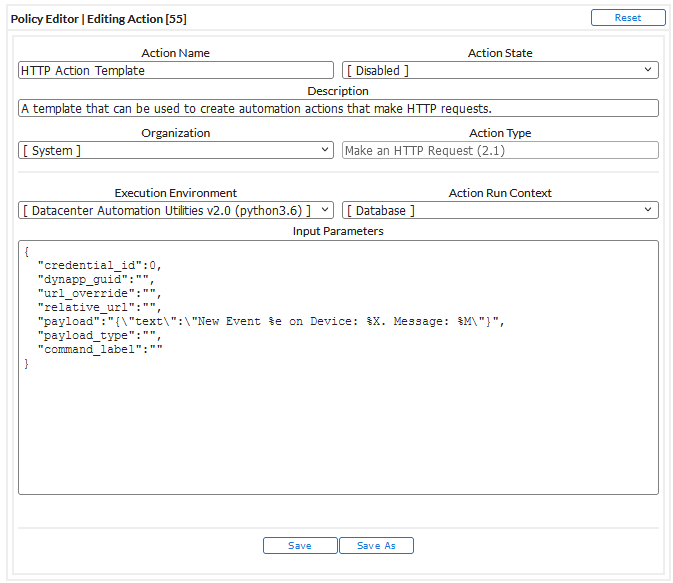Place cursor on the credential_id line
Viewport: 673px width, 583px height.
(x=99, y=266)
